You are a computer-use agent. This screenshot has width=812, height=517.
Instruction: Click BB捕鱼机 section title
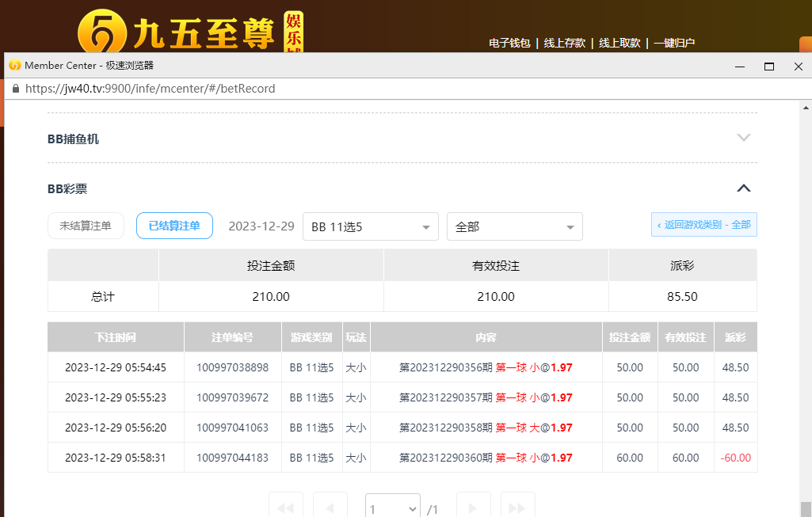click(x=73, y=139)
